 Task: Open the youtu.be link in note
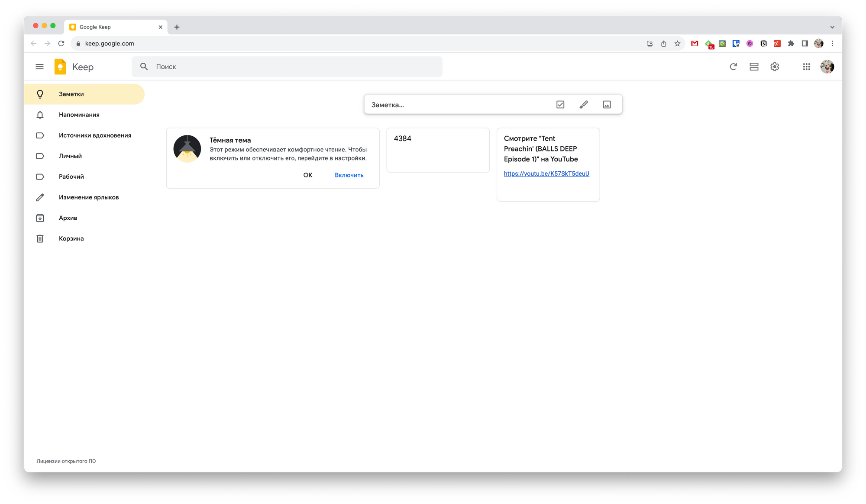tap(546, 173)
